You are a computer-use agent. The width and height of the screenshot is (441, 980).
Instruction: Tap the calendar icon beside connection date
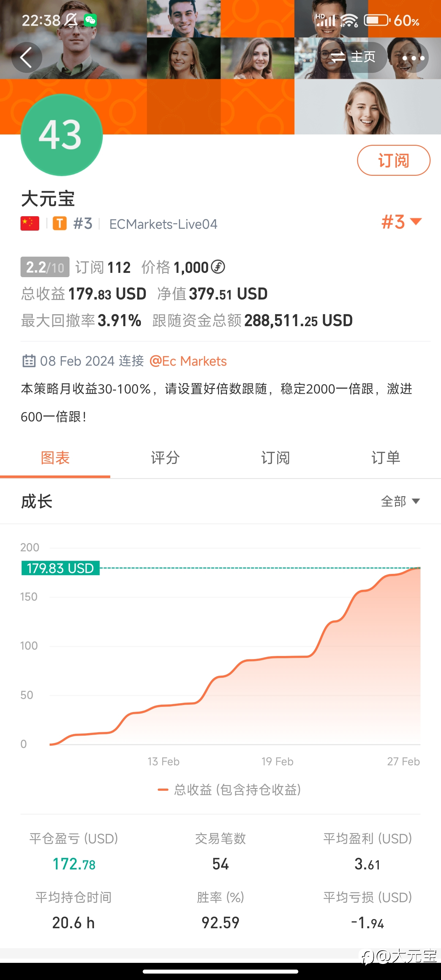click(29, 361)
